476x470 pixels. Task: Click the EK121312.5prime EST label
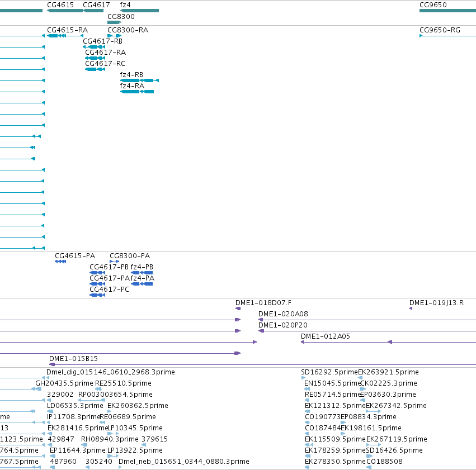pyautogui.click(x=335, y=406)
